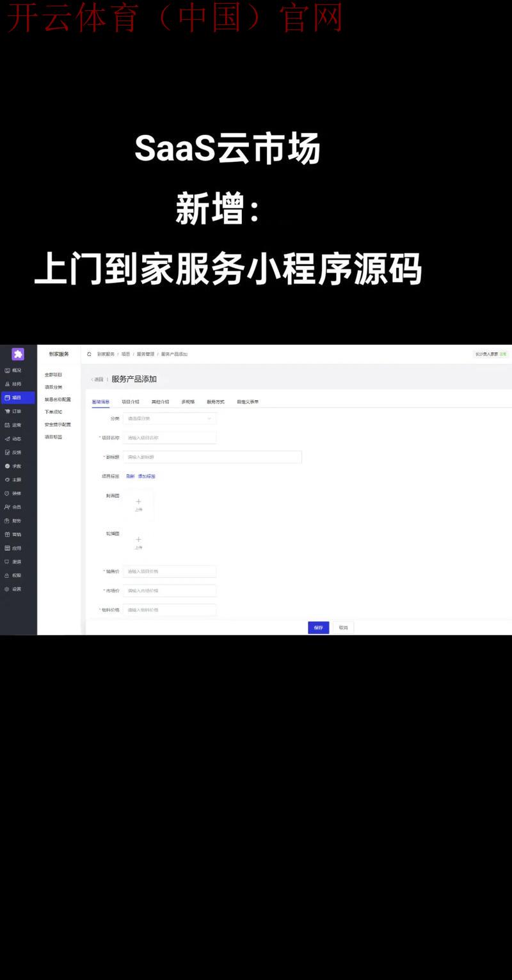This screenshot has width=512, height=980.
Task: Select 项目分类 in the secondary menu
Action: click(54, 386)
